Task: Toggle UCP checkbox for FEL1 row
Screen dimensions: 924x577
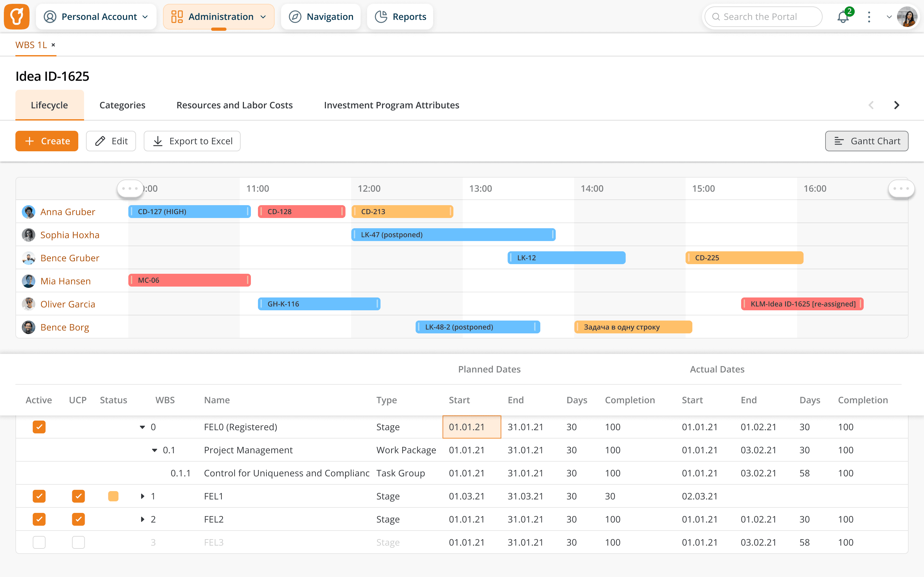Action: click(x=78, y=496)
